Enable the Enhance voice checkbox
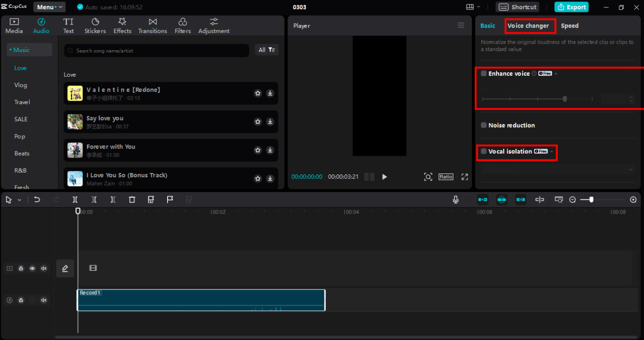Image resolution: width=644 pixels, height=340 pixels. (484, 73)
